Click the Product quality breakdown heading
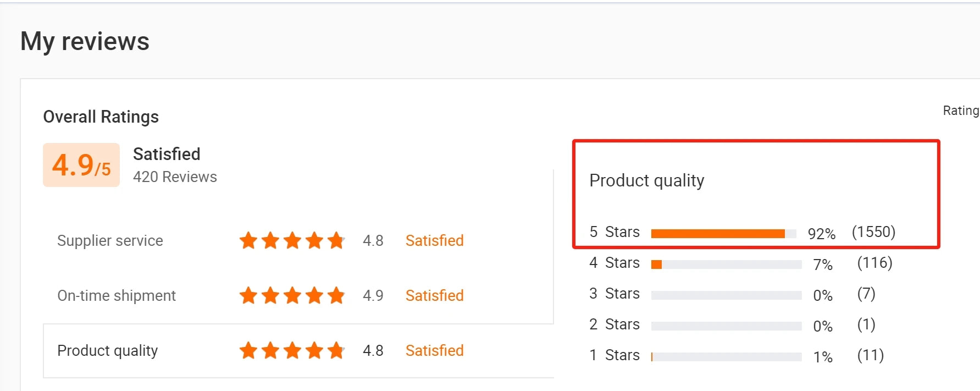The image size is (980, 391). coord(646,180)
